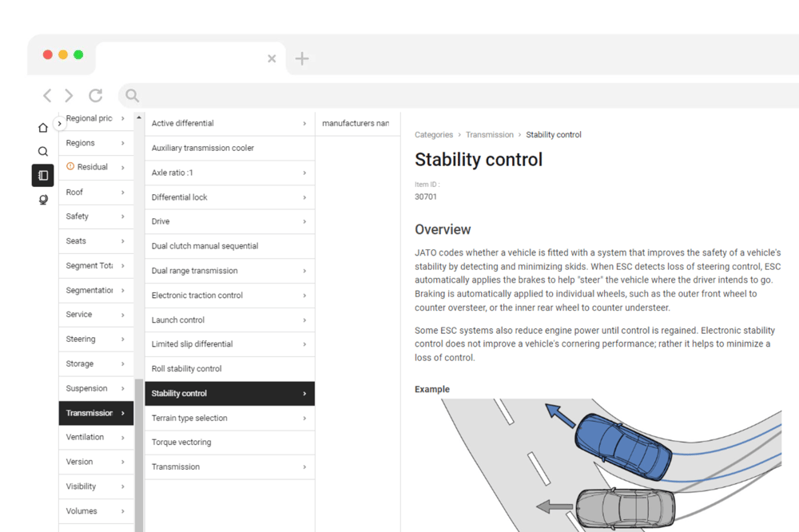Select the Home icon in the sidebar
Viewport: 799px width, 532px height.
coord(42,126)
